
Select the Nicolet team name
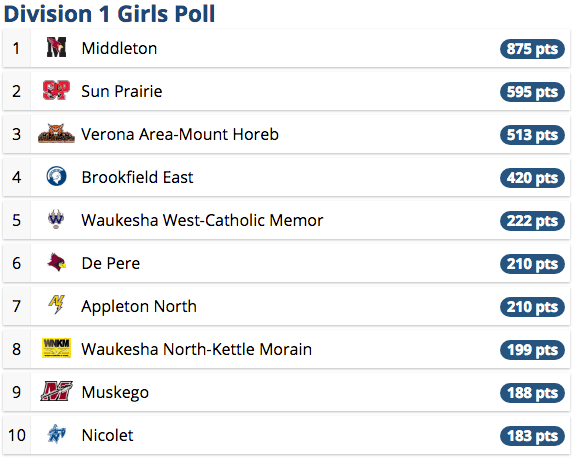pos(107,435)
